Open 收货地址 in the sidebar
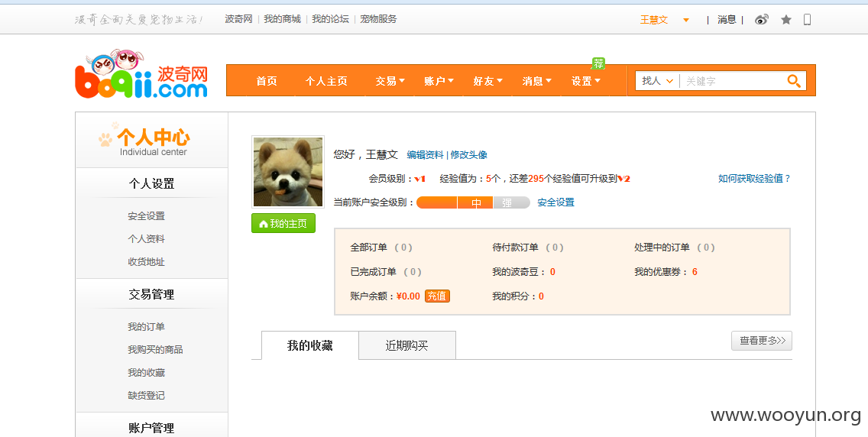This screenshot has height=437, width=868. pyautogui.click(x=146, y=261)
